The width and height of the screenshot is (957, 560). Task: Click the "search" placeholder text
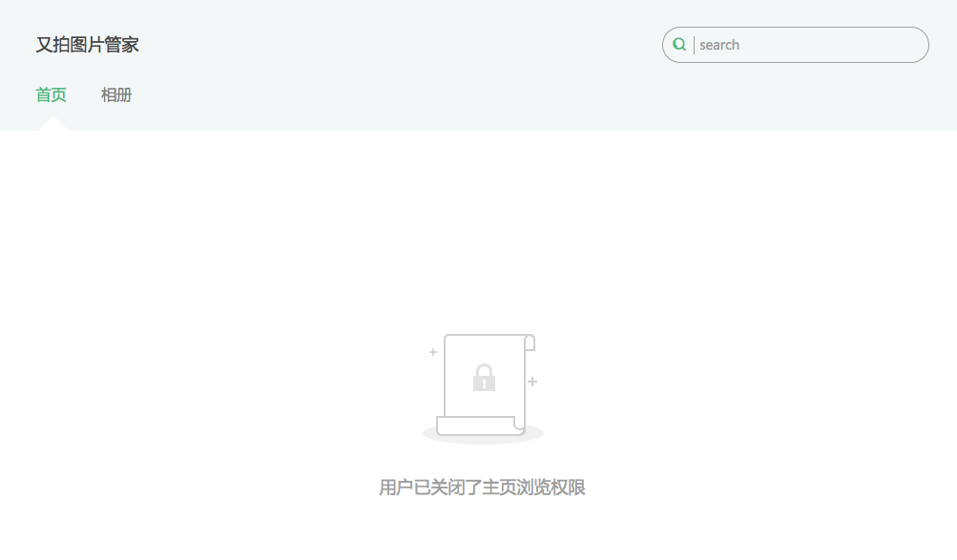tap(719, 45)
